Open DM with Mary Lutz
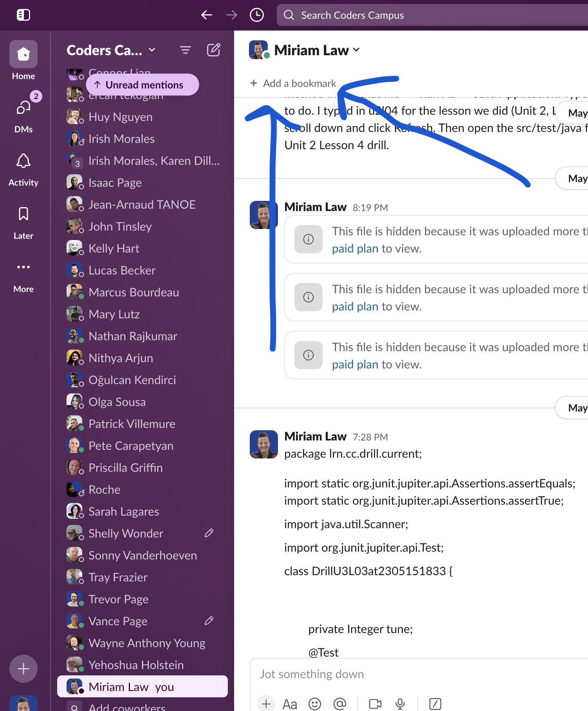 (142, 314)
